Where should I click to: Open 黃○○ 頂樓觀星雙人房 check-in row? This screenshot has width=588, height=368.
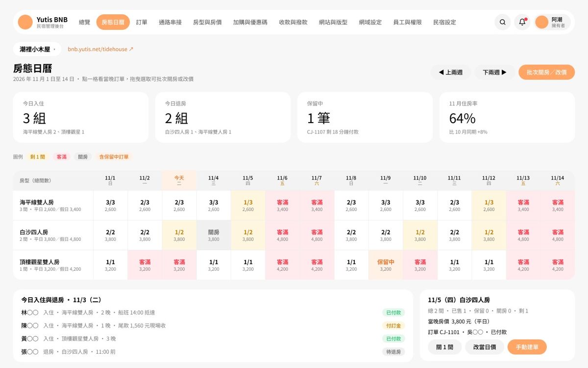[x=213, y=339]
